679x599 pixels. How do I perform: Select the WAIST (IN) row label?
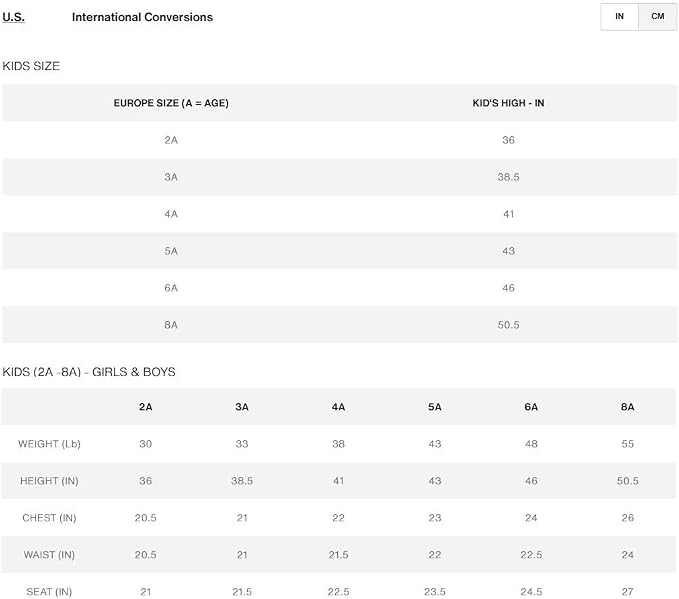[x=49, y=555]
